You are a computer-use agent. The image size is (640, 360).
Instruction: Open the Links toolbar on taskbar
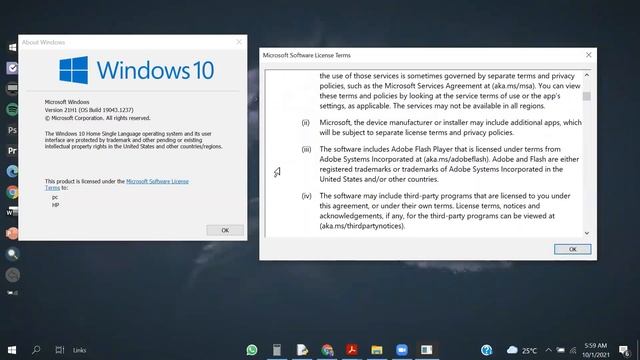79,350
